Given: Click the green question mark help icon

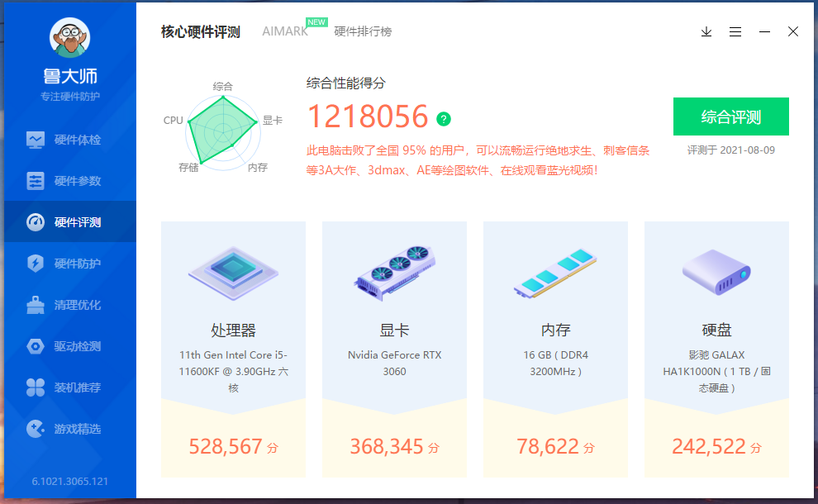Looking at the screenshot, I should click(x=444, y=119).
